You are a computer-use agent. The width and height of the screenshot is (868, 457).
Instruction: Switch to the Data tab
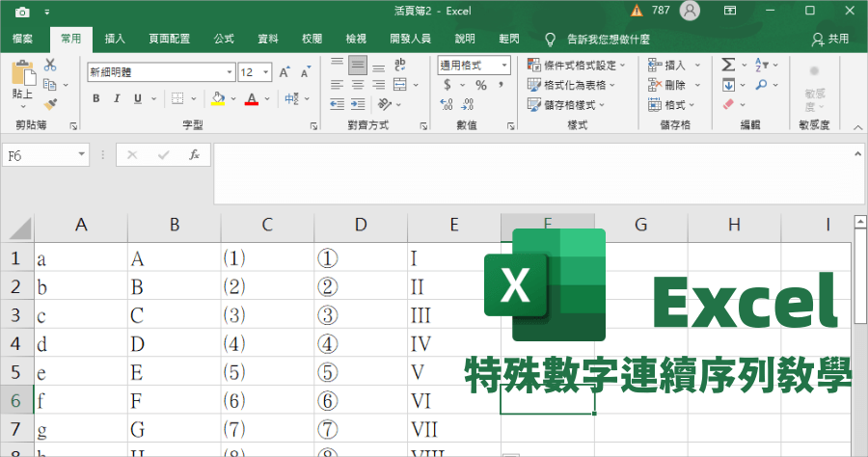268,39
